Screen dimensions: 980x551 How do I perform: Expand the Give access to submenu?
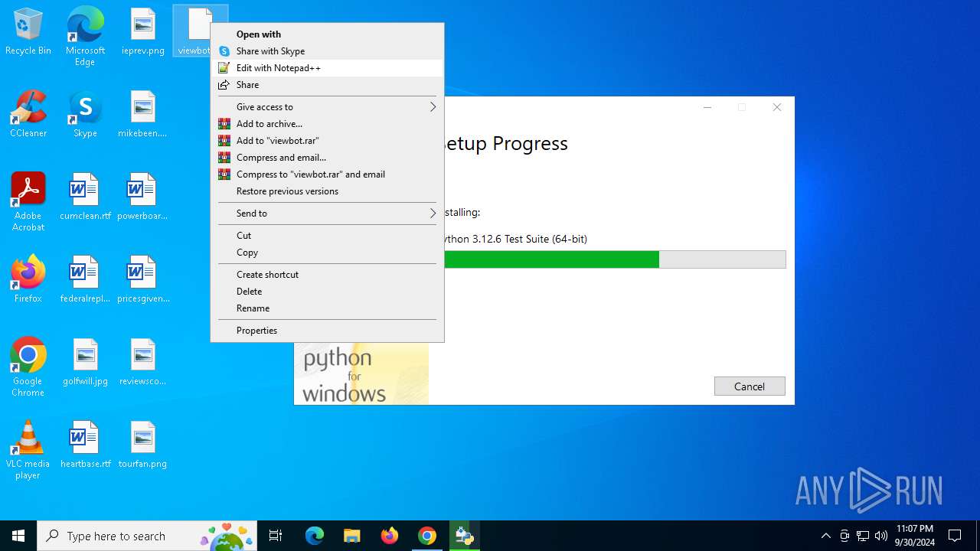(x=327, y=107)
